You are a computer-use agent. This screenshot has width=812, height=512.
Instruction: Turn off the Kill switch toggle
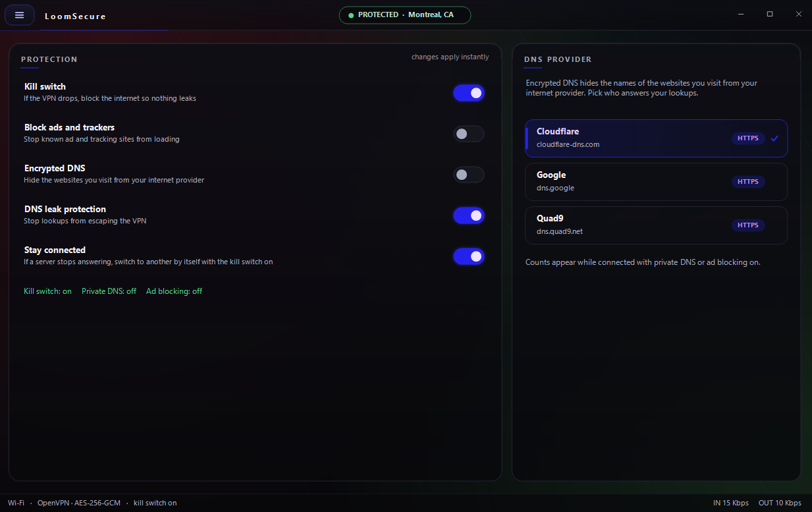469,93
